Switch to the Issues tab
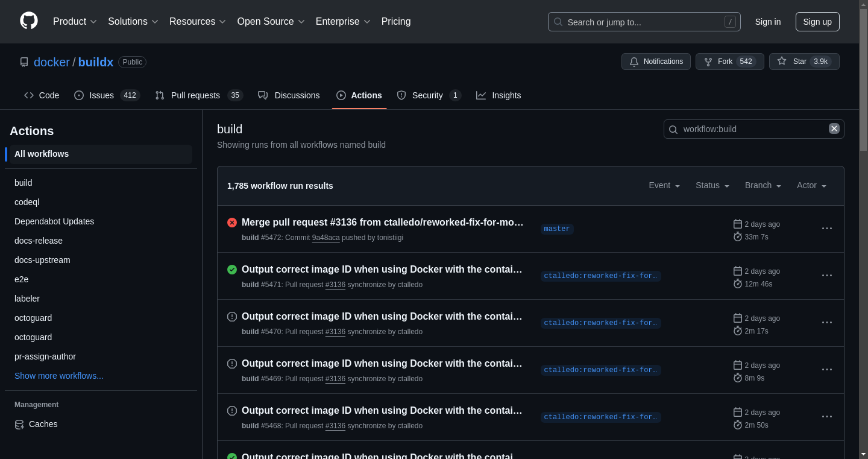868x459 pixels. pyautogui.click(x=107, y=95)
